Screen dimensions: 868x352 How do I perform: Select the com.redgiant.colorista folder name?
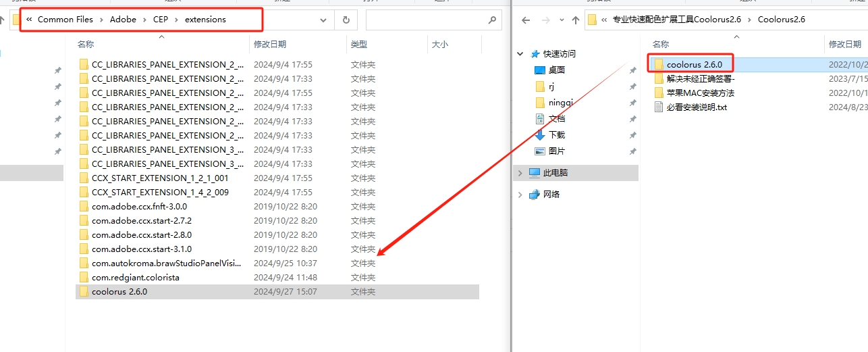click(x=136, y=277)
